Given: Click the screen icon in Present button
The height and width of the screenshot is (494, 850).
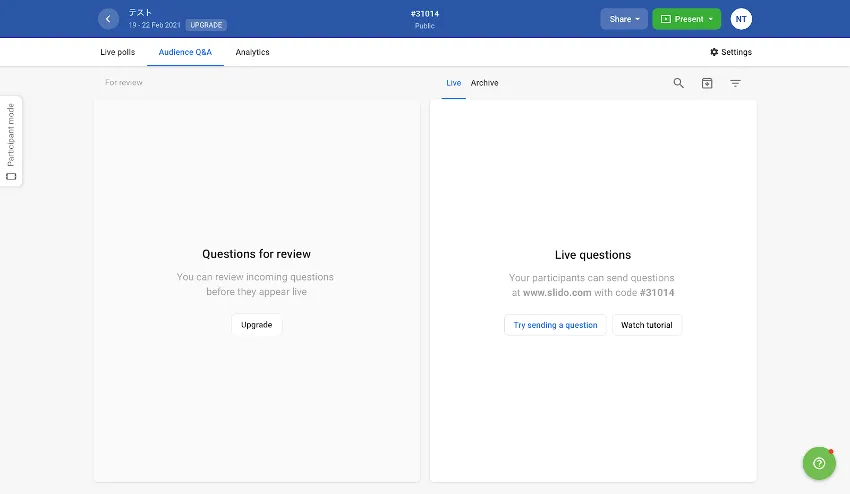Looking at the screenshot, I should tap(665, 19).
